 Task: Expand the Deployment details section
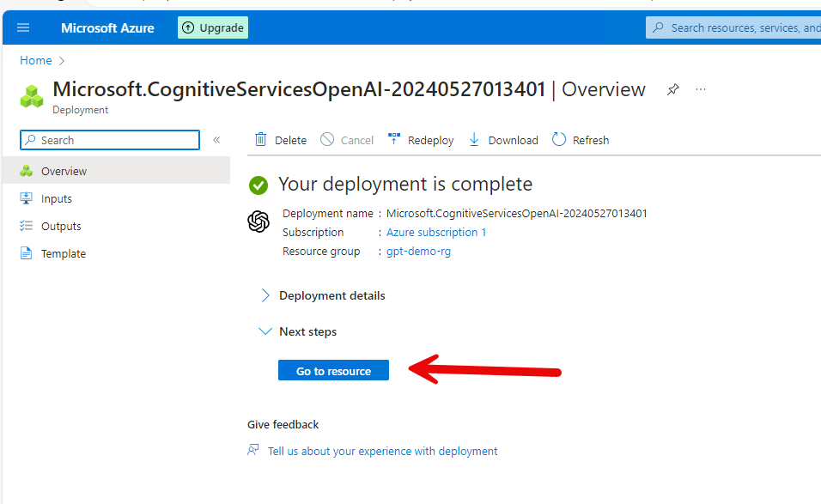323,295
